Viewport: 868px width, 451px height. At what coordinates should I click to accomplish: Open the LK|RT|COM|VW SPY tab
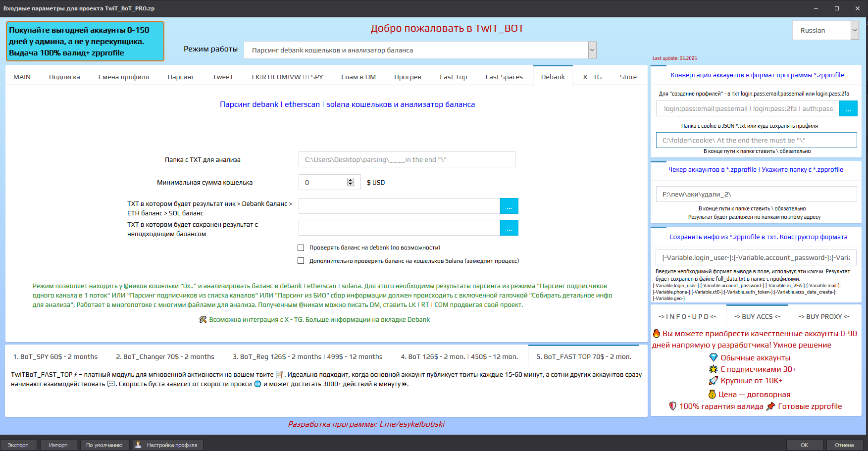pyautogui.click(x=287, y=77)
